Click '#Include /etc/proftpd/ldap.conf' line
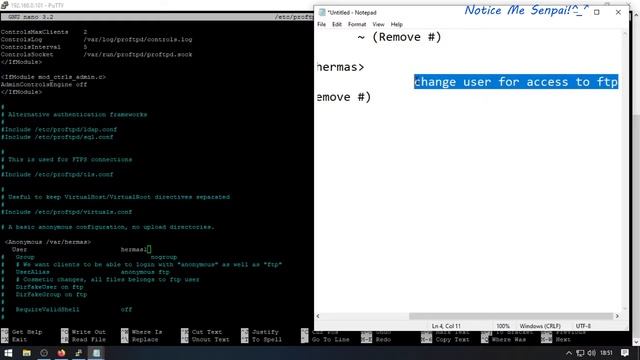 [59, 129]
